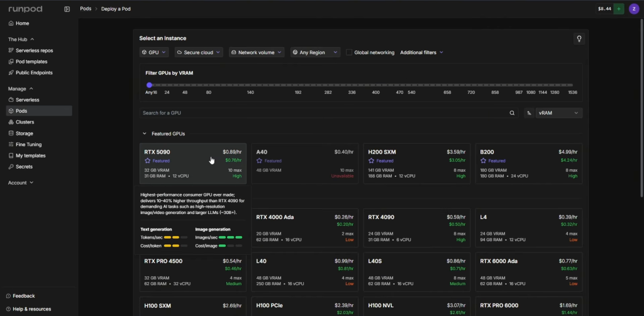
Task: Collapse the sidebar panel icon
Action: [x=67, y=9]
